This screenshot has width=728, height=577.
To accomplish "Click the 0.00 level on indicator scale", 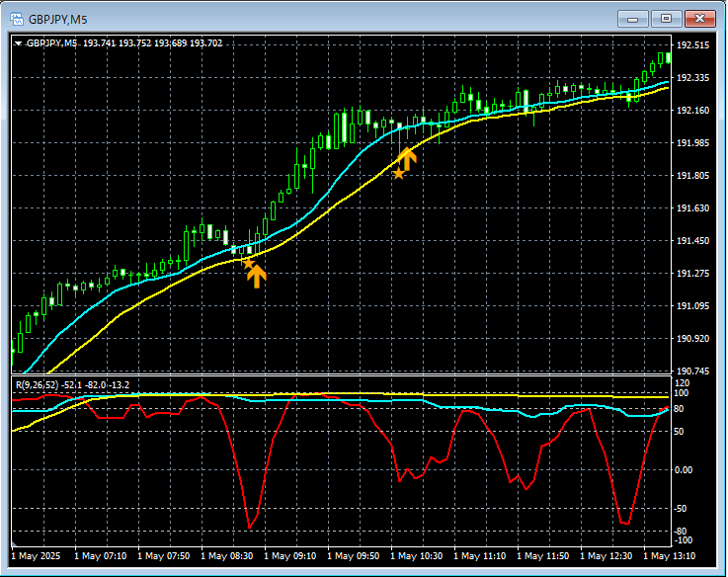I will [x=684, y=470].
